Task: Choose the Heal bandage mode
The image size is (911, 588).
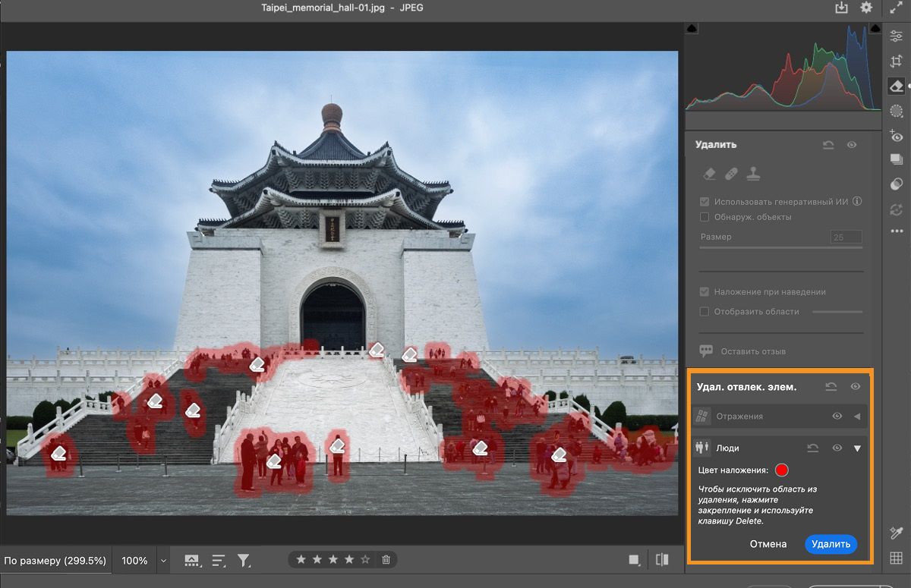Action: pyautogui.click(x=731, y=174)
